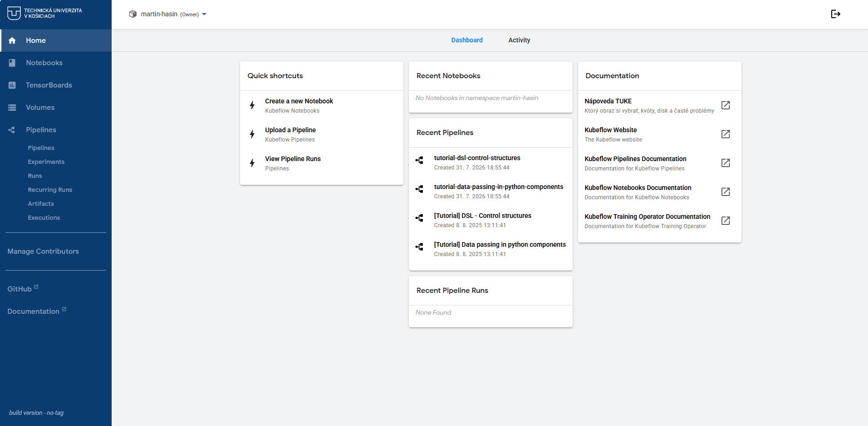Open Runs in the sidebar
The image size is (868, 426).
coord(35,176)
